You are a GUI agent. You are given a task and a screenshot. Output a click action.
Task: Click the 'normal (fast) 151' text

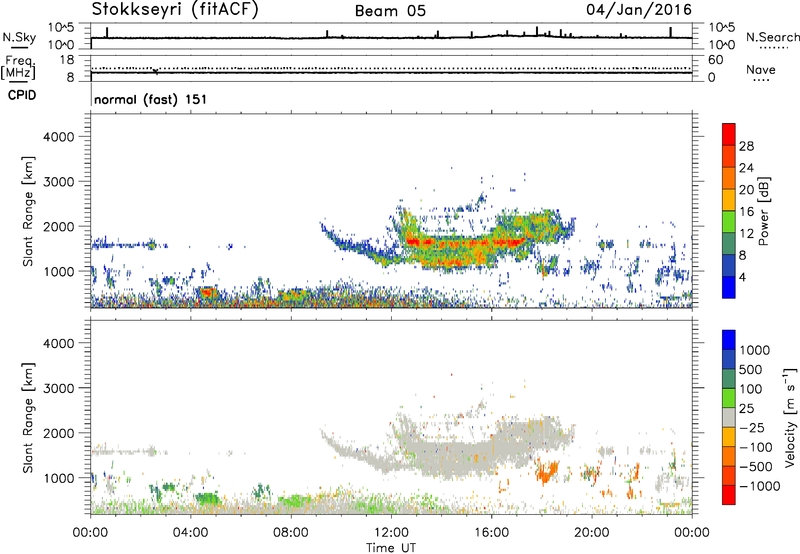[151, 99]
